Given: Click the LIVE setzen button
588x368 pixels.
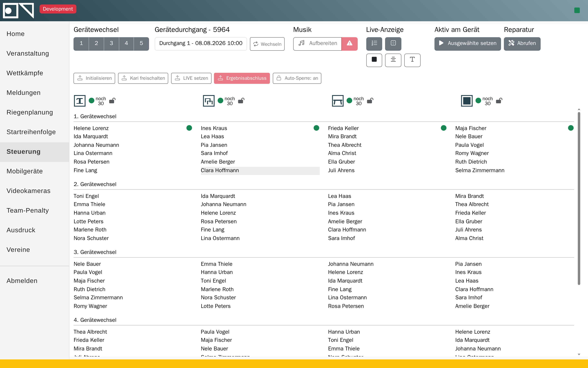Looking at the screenshot, I should coord(191,78).
